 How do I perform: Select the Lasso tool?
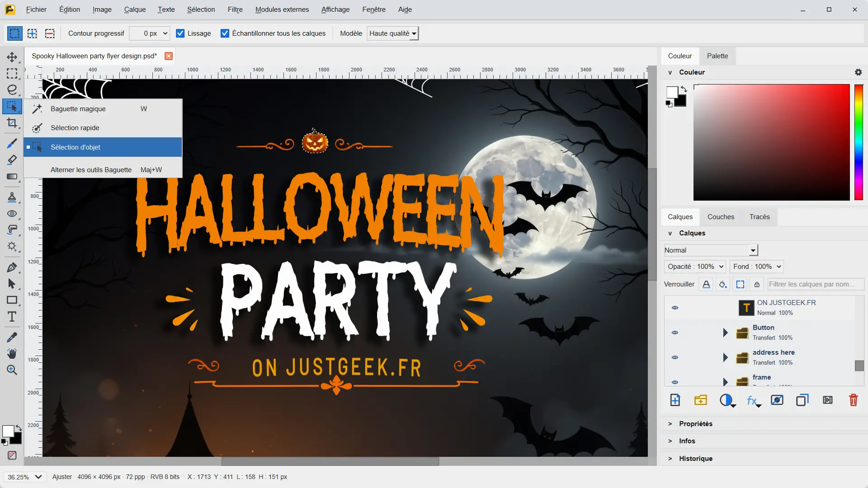point(12,89)
